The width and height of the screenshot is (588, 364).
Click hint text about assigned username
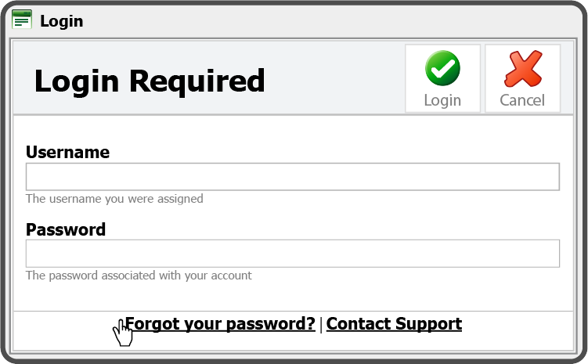coord(114,199)
